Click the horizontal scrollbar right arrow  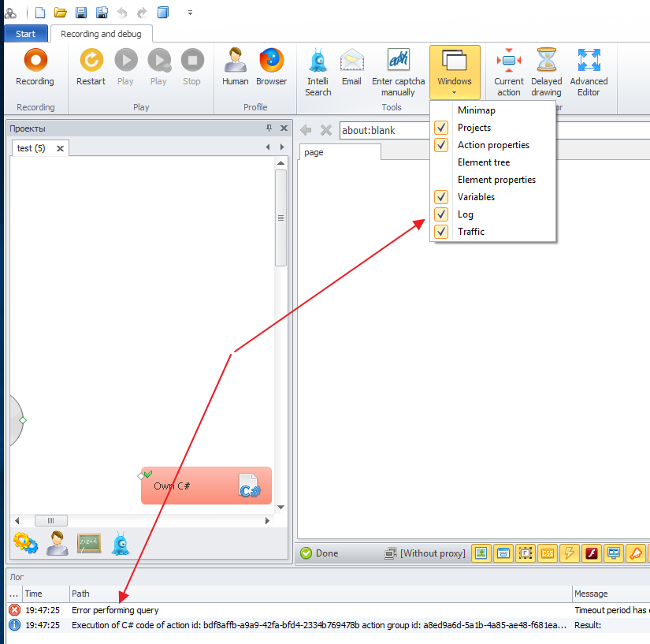coord(267,520)
